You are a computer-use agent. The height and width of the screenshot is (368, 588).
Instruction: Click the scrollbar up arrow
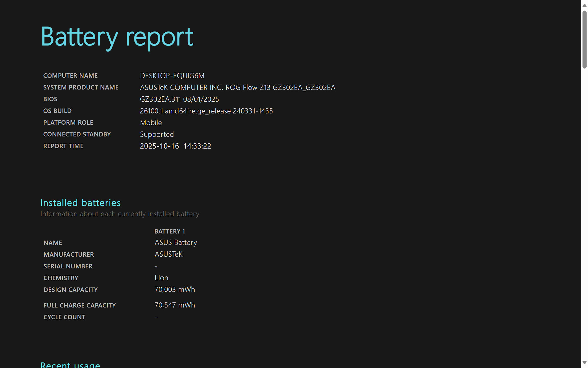tap(584, 5)
